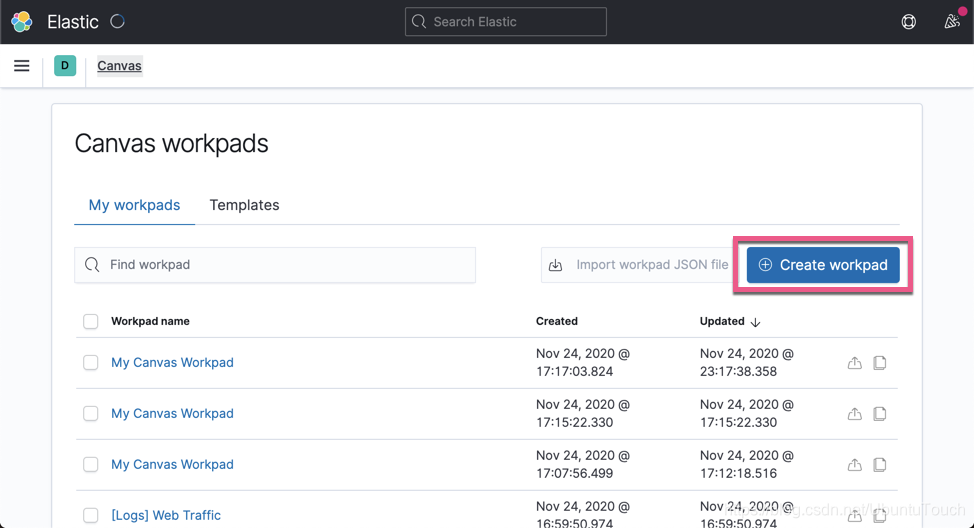Select checkbox for workpad created 17:17:03.824
Viewport: 974px width, 528px height.
click(x=91, y=362)
